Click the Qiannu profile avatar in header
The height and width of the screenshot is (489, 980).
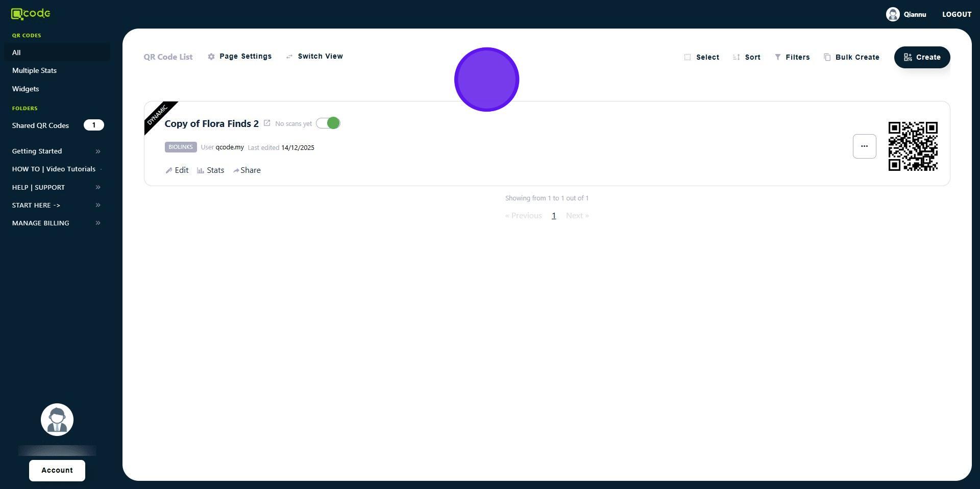coord(892,14)
